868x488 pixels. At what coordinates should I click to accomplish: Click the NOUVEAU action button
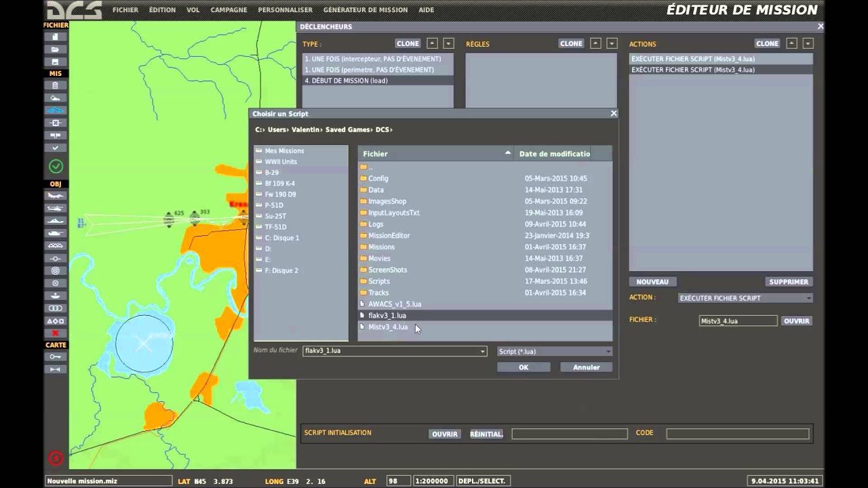coord(652,282)
